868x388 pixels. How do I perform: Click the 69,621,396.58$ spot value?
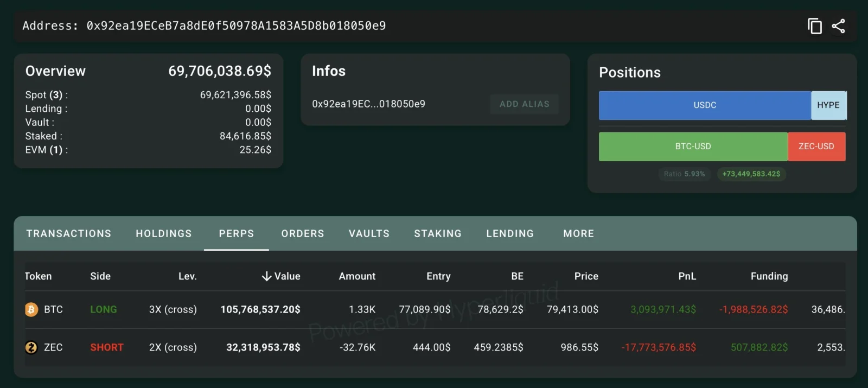pos(235,95)
